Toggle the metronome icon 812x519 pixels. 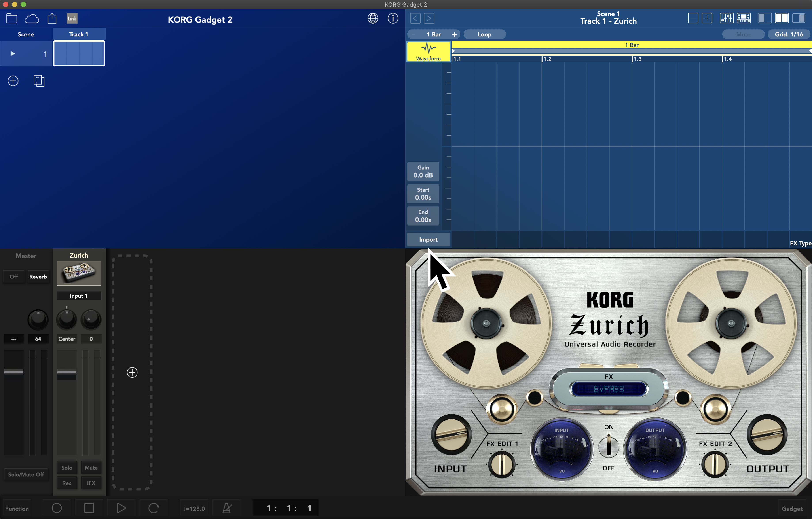click(x=227, y=508)
